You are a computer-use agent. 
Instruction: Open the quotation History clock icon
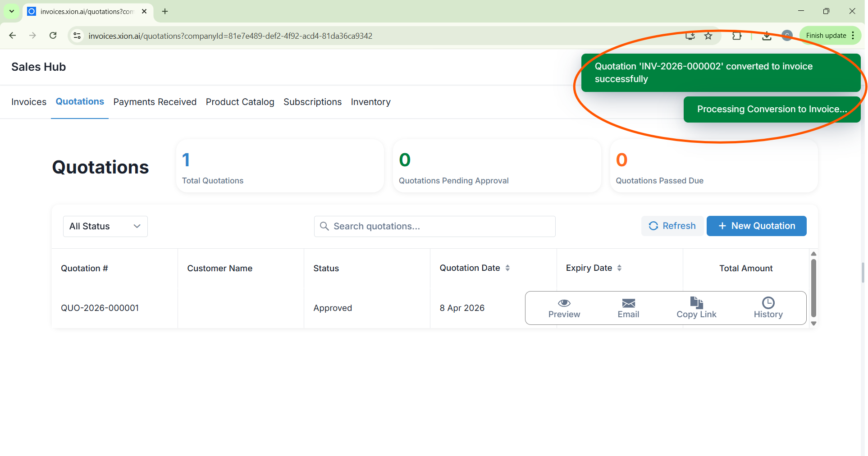point(768,302)
